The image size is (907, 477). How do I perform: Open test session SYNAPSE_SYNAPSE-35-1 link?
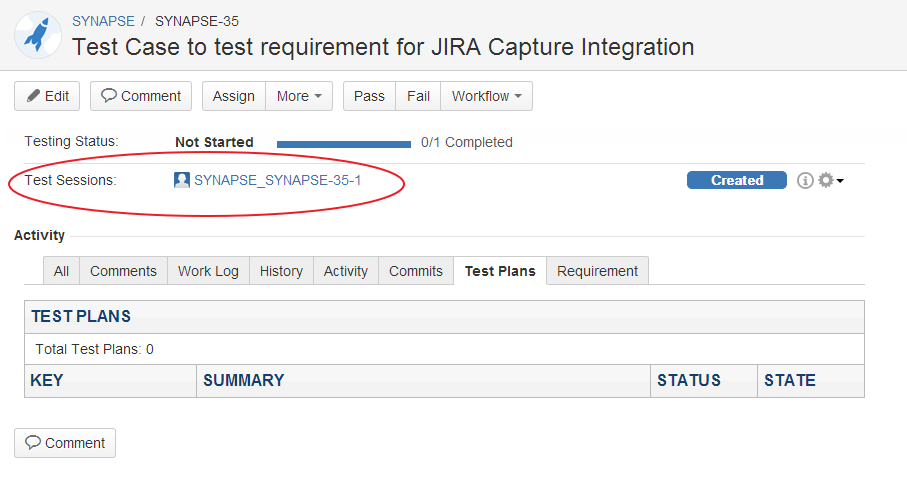coord(277,180)
